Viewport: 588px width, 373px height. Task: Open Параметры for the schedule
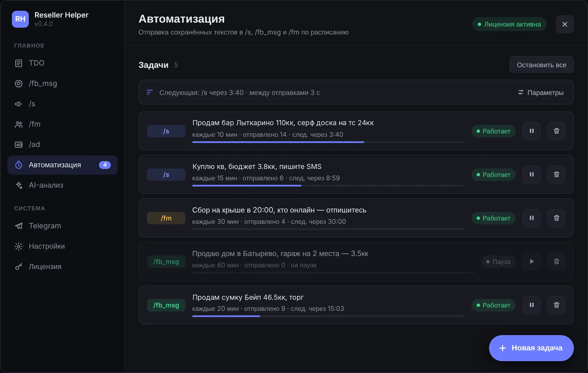click(541, 93)
